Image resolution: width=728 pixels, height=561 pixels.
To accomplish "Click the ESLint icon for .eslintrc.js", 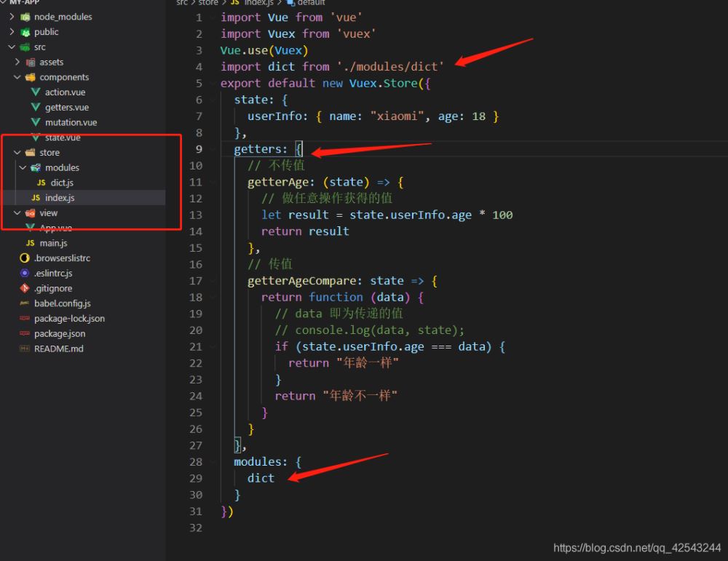I will coord(25,274).
